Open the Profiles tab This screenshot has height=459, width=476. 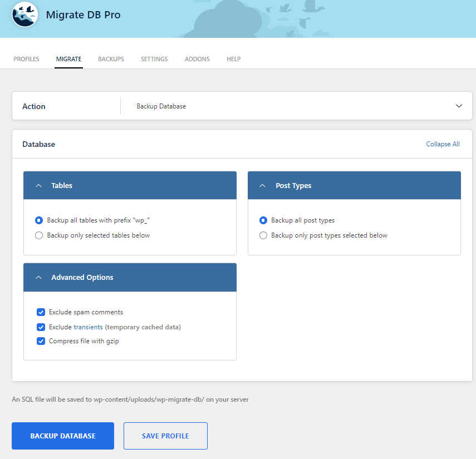[x=26, y=58]
